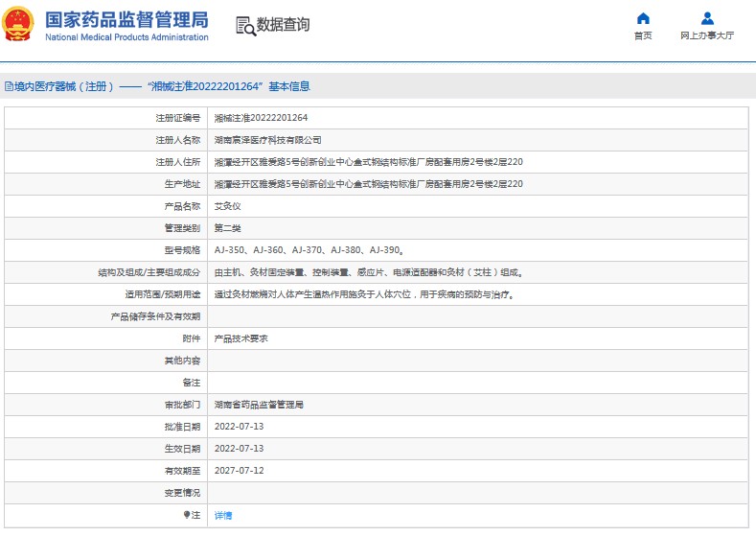Select registrant name 湖南宸泽医疗科技有限公司
This screenshot has height=536, width=756.
[267, 140]
